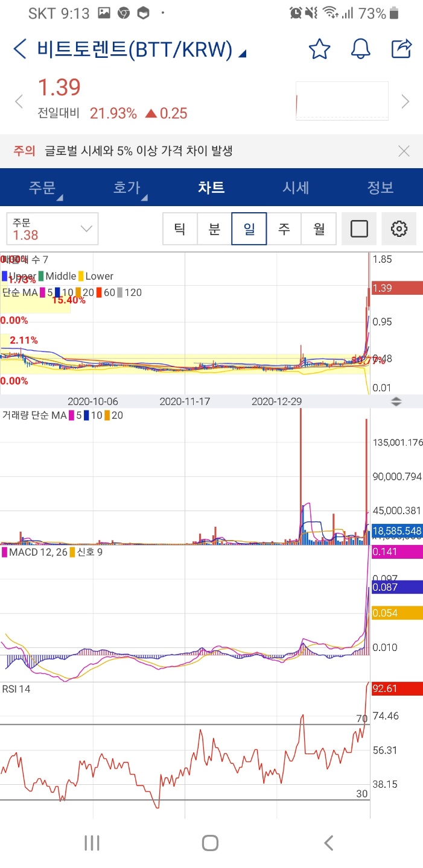Tap the mini price thumbnail chart

[342, 101]
